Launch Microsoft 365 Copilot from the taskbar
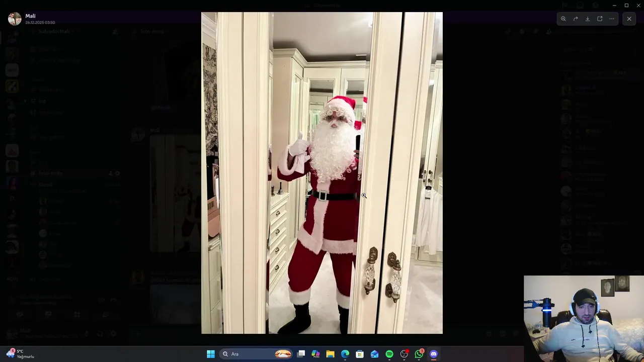 tap(315, 354)
